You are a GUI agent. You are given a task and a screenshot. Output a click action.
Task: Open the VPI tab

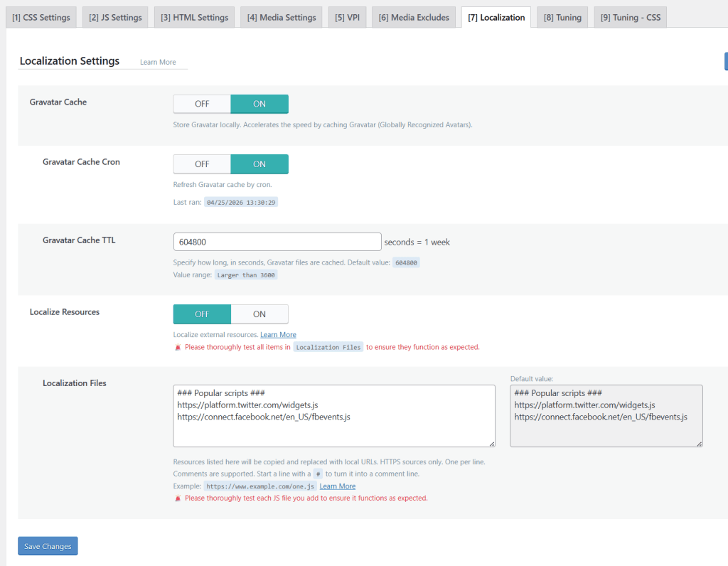point(347,17)
